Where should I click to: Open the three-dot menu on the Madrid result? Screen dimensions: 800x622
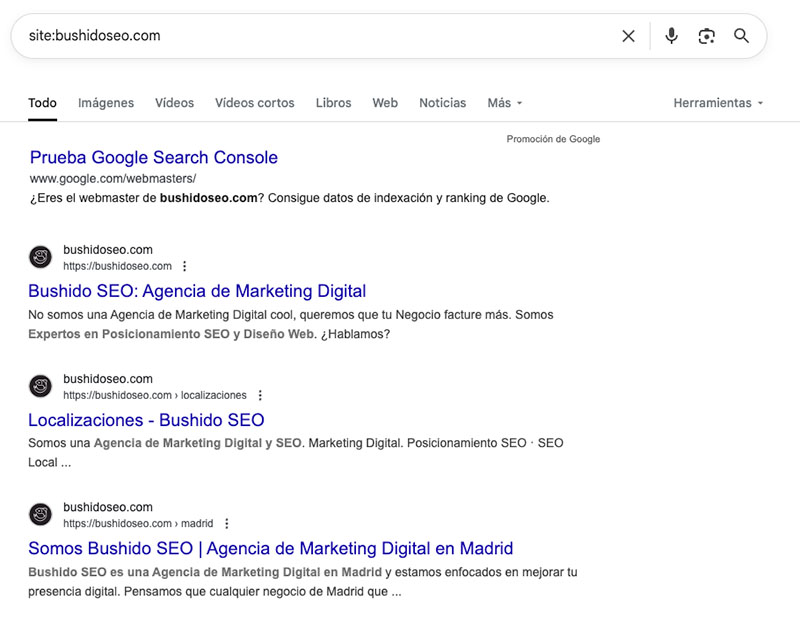[227, 523]
